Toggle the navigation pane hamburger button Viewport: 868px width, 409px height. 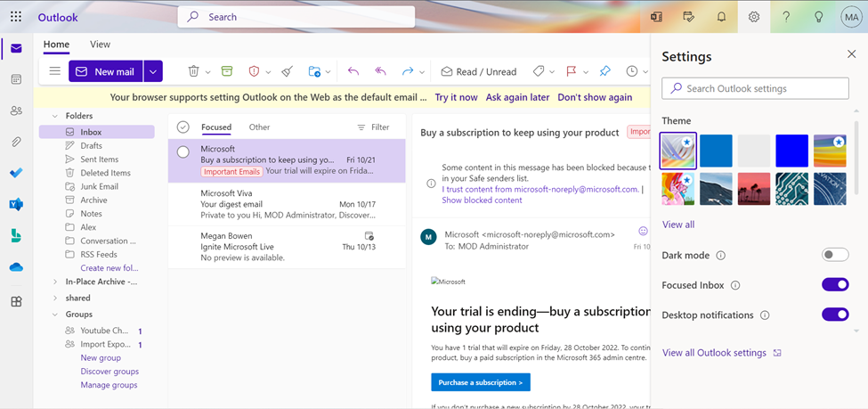(55, 71)
